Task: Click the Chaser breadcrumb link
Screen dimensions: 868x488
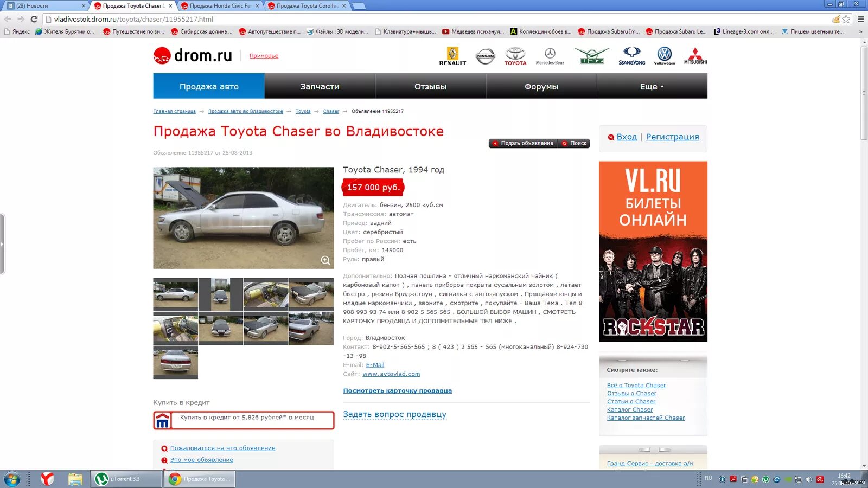Action: (331, 111)
